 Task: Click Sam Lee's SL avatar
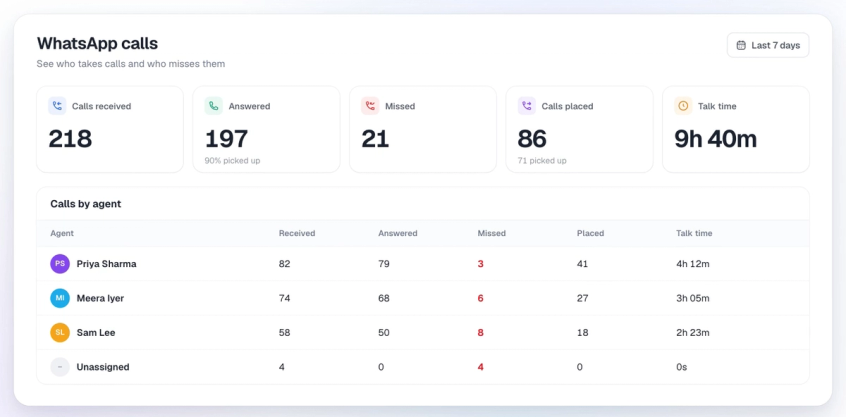tap(60, 333)
